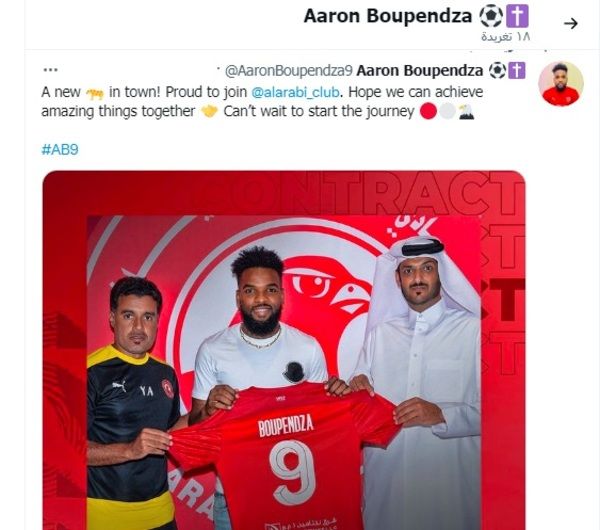This screenshot has height=530, width=600.
Task: Click the leopard emoji in tweet text
Action: (x=95, y=93)
